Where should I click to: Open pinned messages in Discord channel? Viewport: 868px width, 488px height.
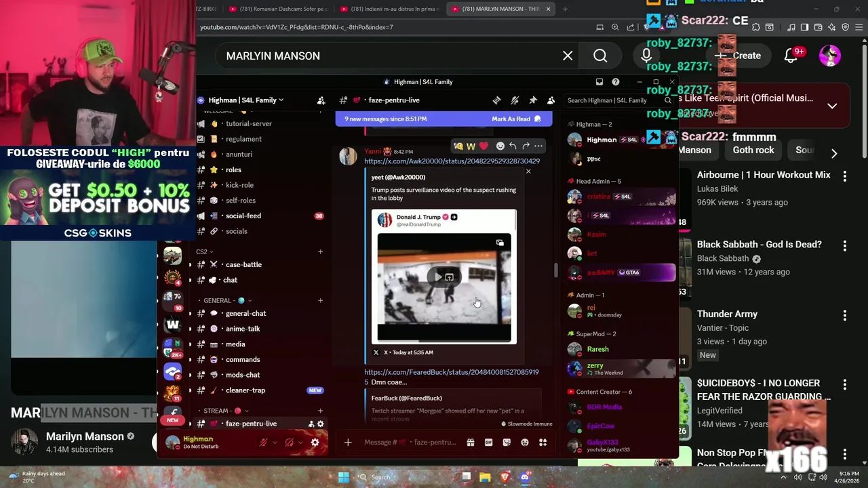[533, 100]
